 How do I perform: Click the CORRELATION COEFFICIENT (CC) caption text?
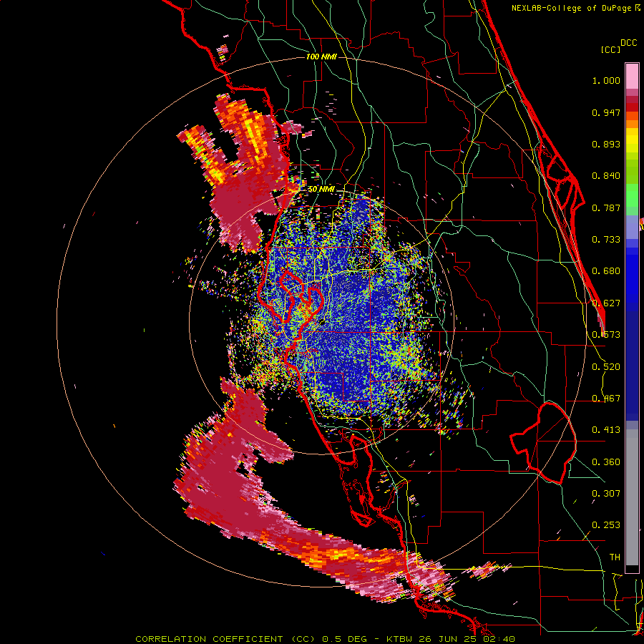pos(226,639)
